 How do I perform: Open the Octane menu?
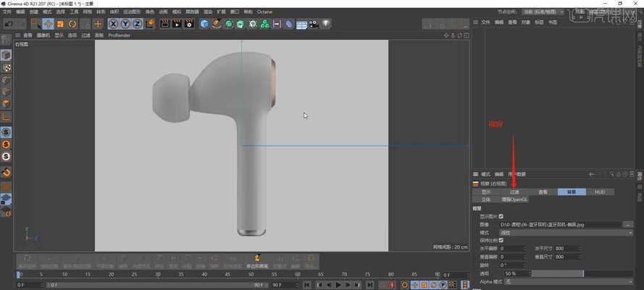[x=264, y=12]
